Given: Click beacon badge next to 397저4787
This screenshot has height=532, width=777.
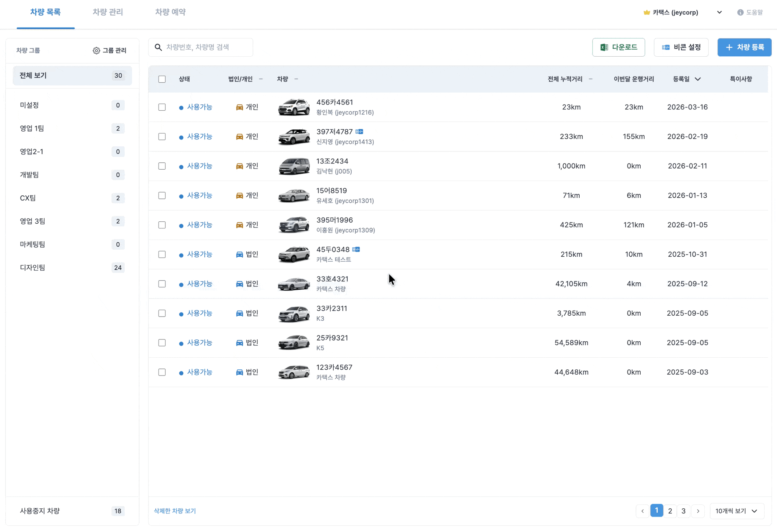Looking at the screenshot, I should (359, 132).
